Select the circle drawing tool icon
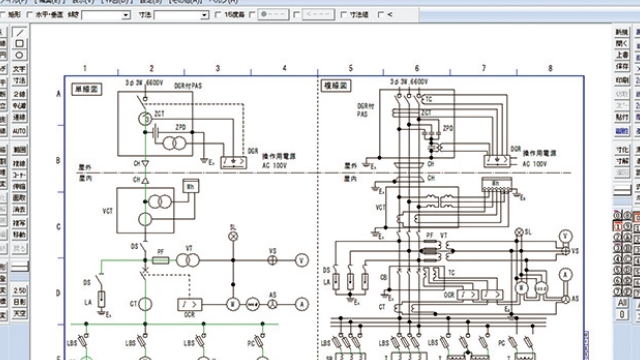This screenshot has height=360, width=640. 19,55
